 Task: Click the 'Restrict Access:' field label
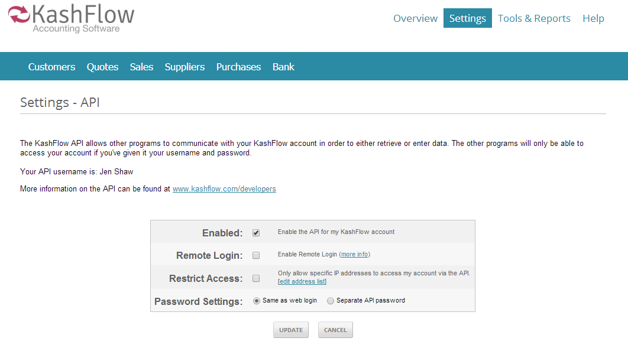(206, 278)
